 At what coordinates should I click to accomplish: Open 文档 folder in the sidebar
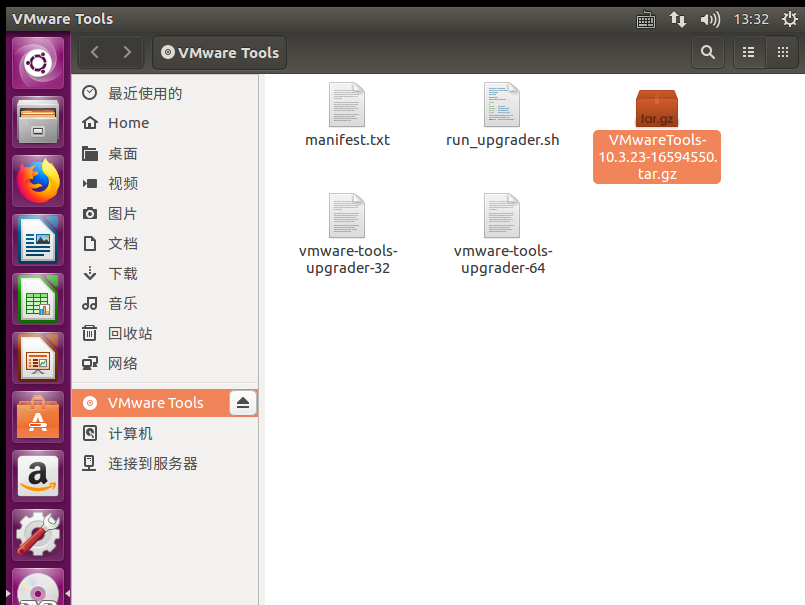(x=165, y=243)
